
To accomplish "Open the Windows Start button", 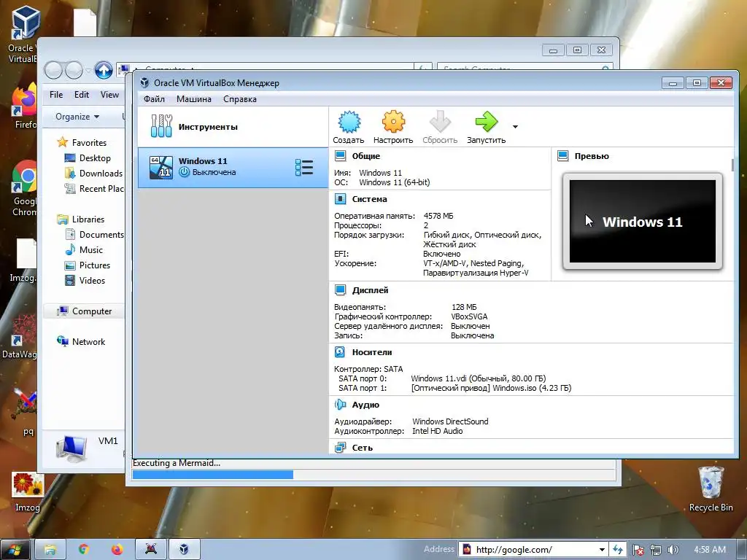I will point(15,550).
